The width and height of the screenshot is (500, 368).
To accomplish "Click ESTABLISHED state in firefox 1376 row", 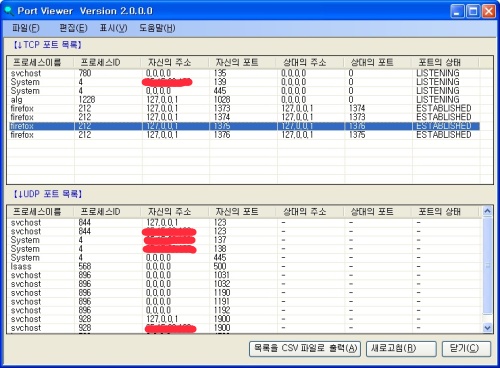I will click(444, 135).
